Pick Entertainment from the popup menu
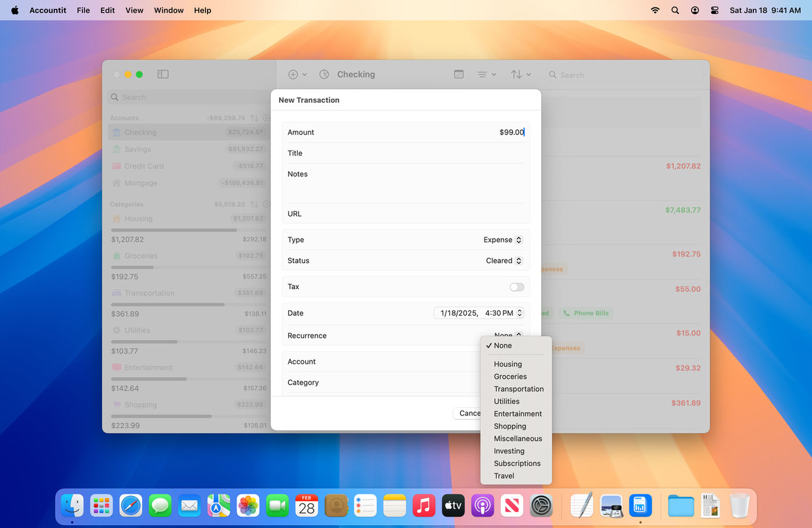The height and width of the screenshot is (528, 812). pyautogui.click(x=516, y=414)
